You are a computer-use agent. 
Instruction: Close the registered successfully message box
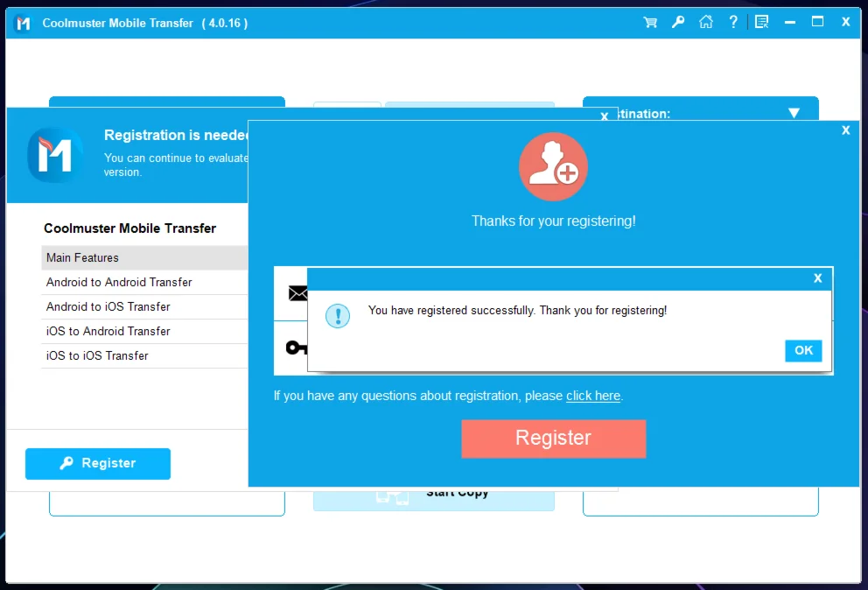point(817,278)
